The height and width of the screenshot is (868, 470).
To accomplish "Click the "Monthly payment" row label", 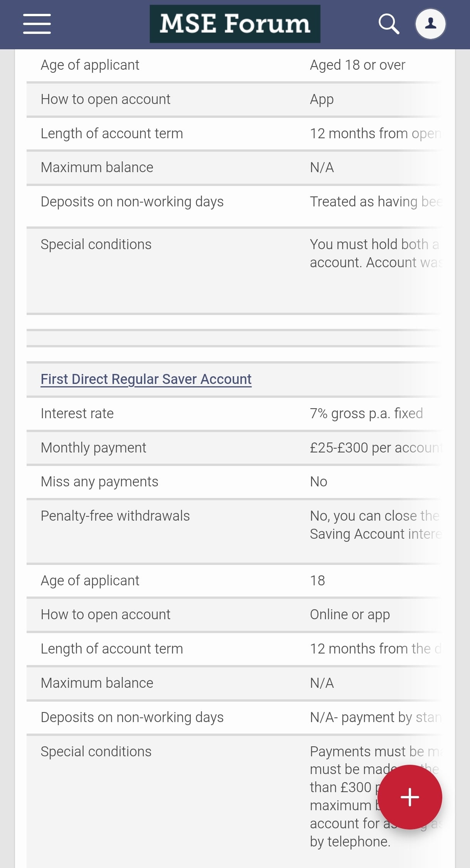I will click(93, 448).
